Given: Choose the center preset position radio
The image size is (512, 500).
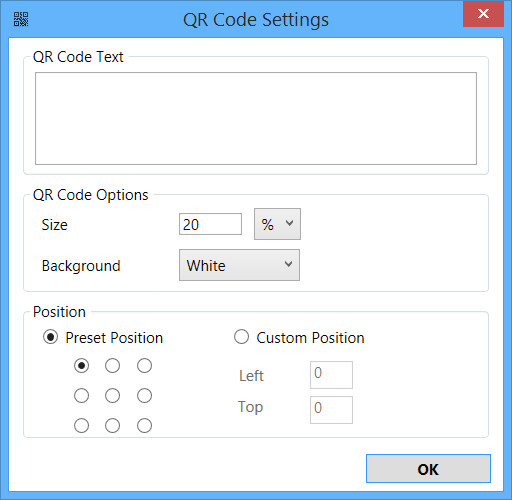Looking at the screenshot, I should point(112,396).
